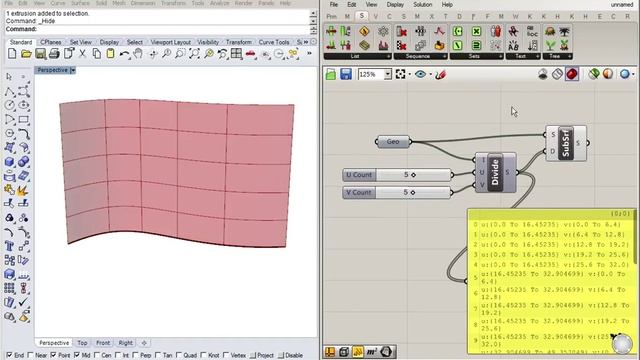
Task: Open the Grasshopper File menu
Action: point(333,4)
